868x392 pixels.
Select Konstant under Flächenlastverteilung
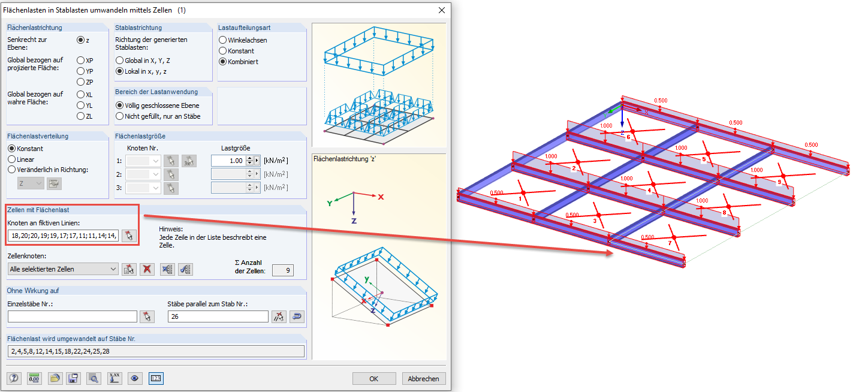point(11,149)
